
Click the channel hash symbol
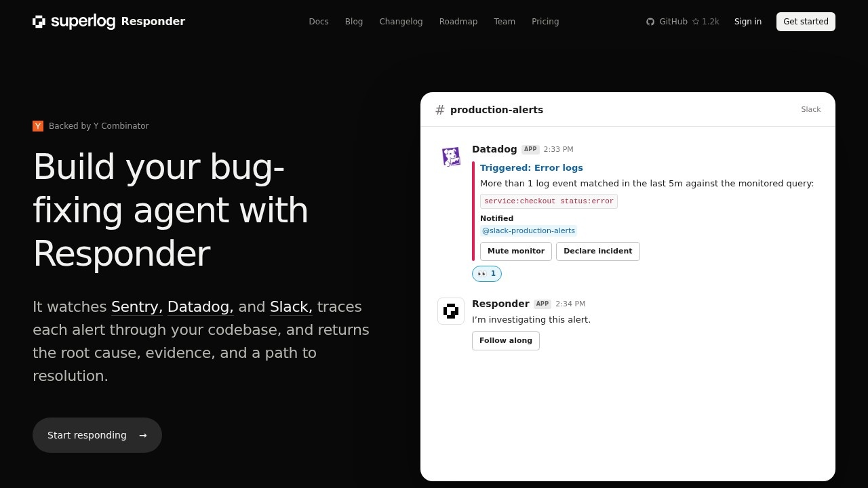tap(440, 110)
